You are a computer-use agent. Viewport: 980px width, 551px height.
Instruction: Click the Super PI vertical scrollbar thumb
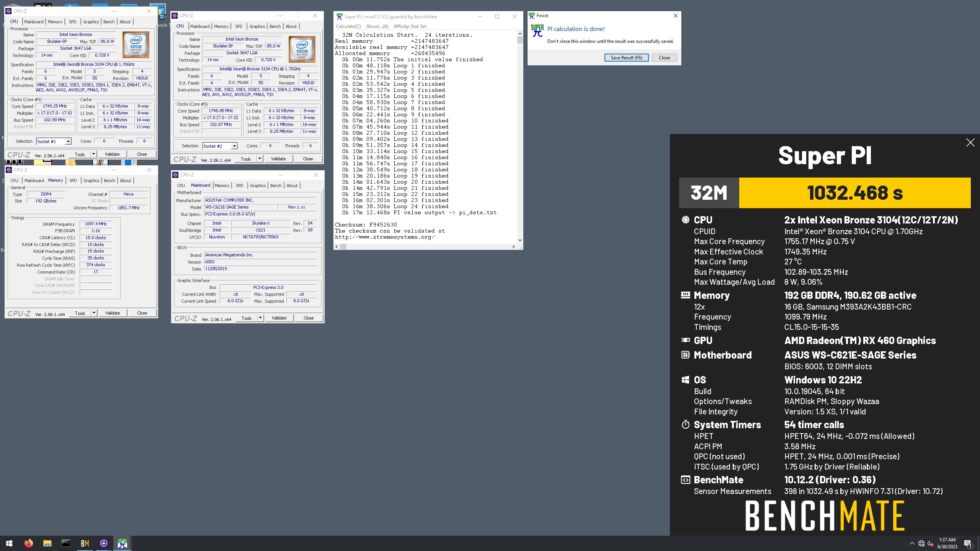click(520, 40)
